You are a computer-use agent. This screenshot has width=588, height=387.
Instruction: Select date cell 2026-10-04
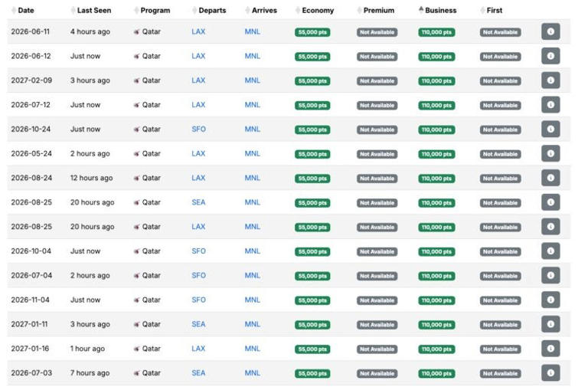31,251
